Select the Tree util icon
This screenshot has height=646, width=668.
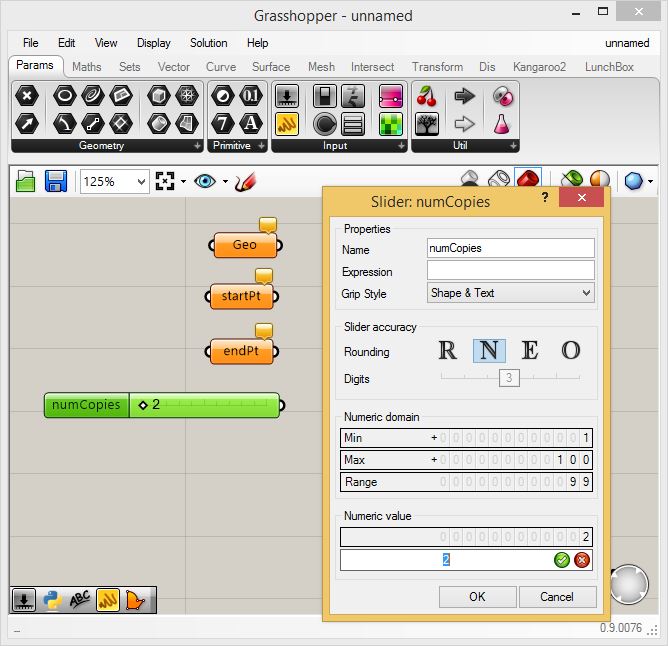point(427,124)
